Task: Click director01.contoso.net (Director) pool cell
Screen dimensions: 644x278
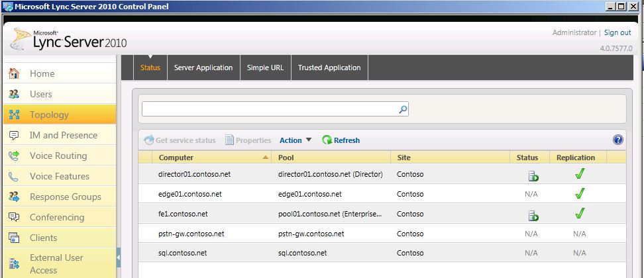Action: pyautogui.click(x=330, y=174)
